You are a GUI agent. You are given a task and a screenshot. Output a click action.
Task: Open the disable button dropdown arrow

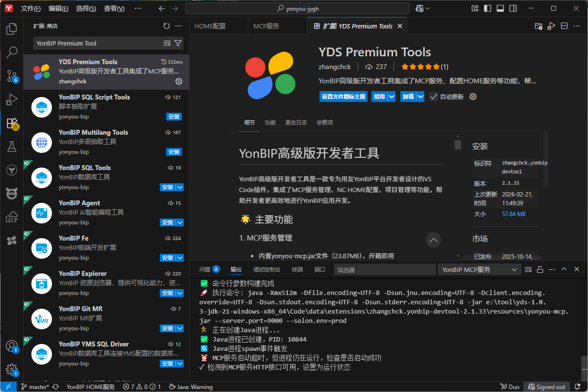(392, 97)
